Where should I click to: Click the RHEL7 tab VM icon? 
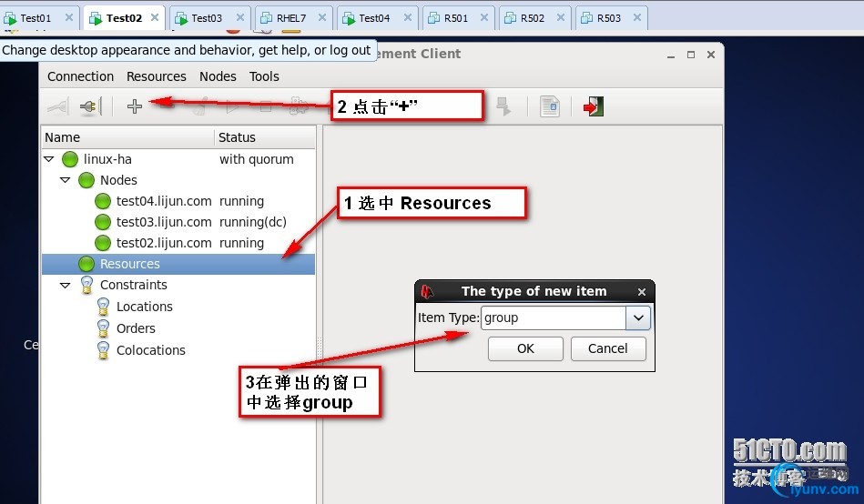[x=266, y=18]
